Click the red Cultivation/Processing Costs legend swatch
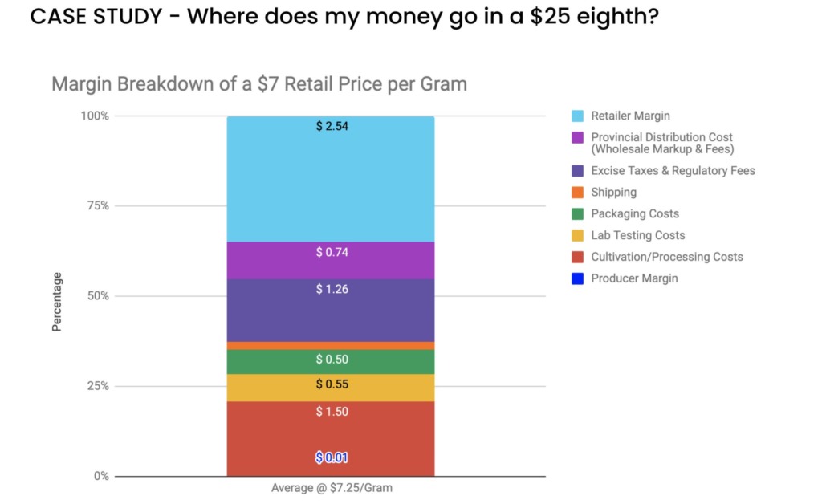Viewport: 822px width, 504px height. coord(577,258)
